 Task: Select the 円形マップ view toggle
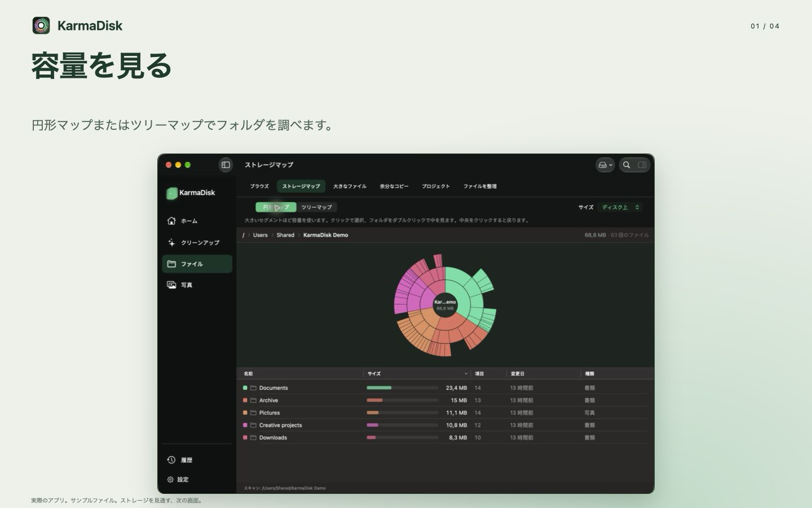[276, 207]
